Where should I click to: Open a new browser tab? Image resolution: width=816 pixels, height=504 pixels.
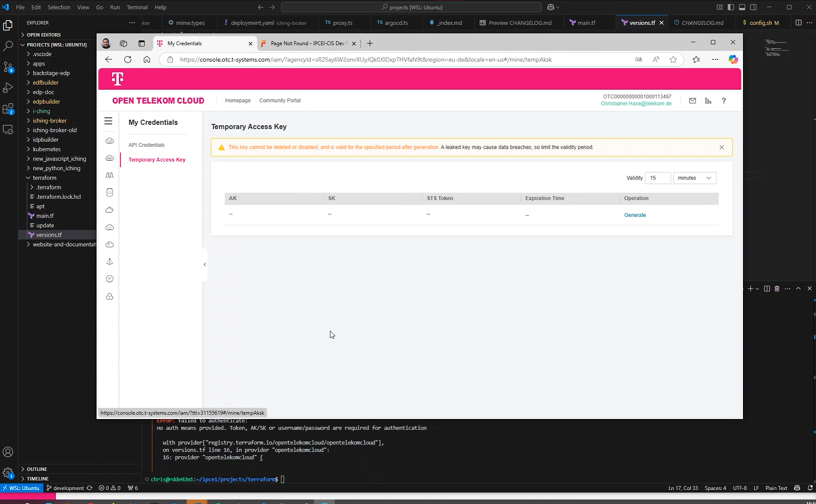pos(370,43)
